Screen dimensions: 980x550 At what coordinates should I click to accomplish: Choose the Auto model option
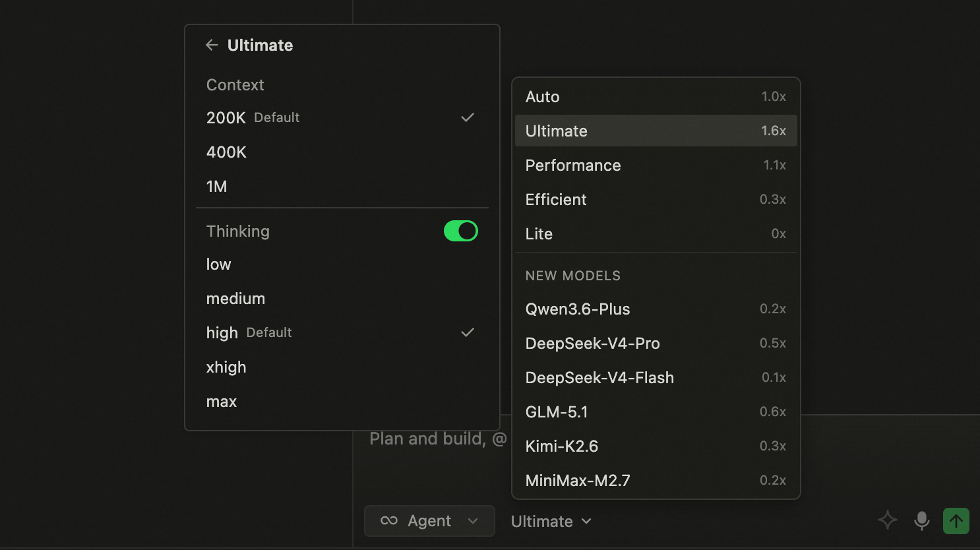(x=656, y=96)
